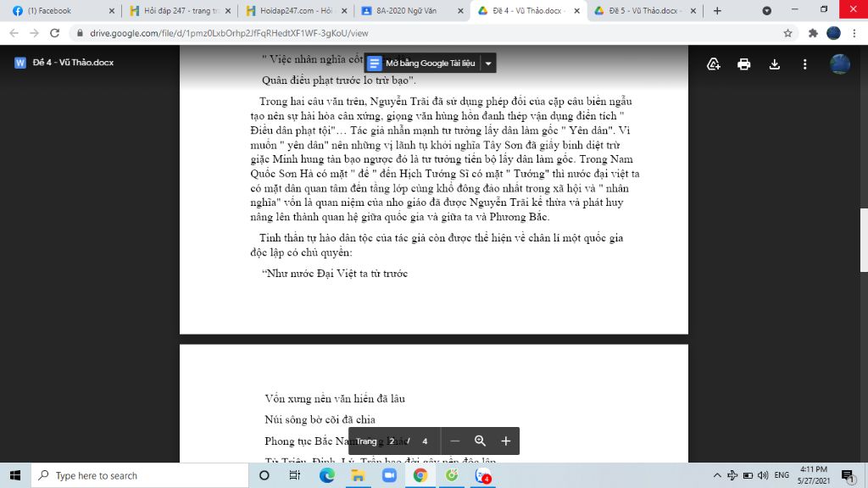
Task: Open Google account avatar in viewer
Action: (840, 64)
